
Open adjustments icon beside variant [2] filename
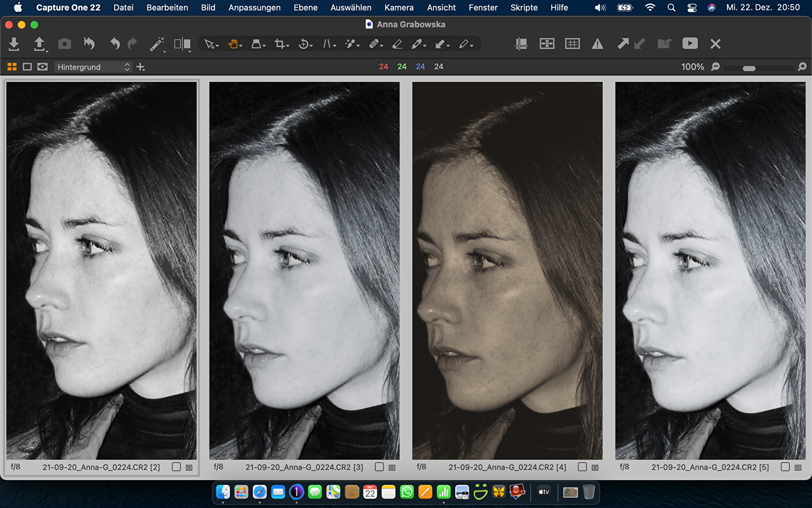[189, 468]
